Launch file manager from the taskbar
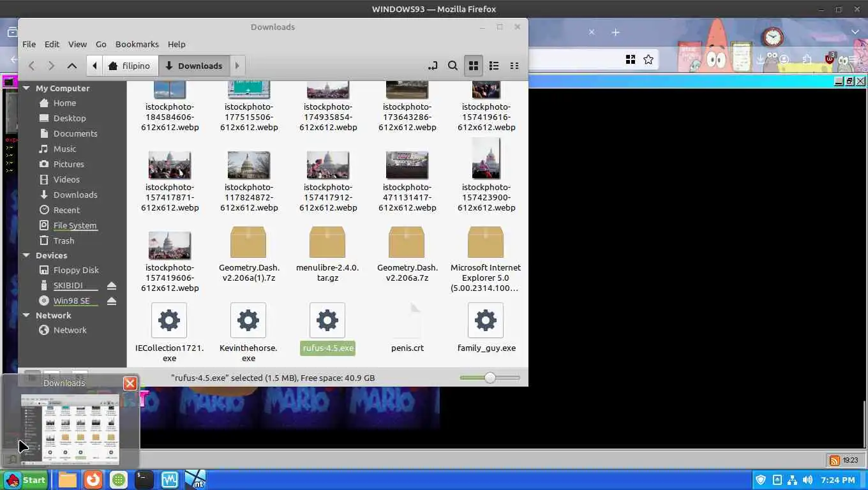The width and height of the screenshot is (868, 490). 68,479
